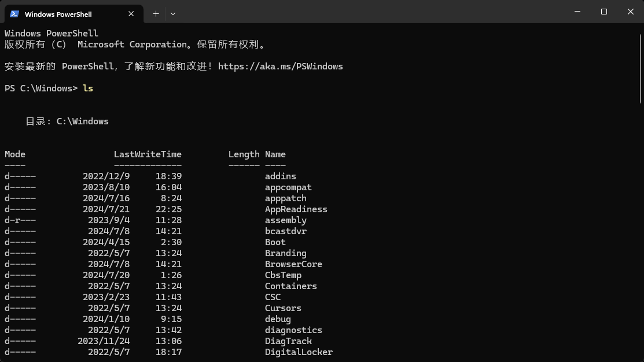Click the 'Windows PowerShell' banner first line
The height and width of the screenshot is (362, 644).
point(51,34)
